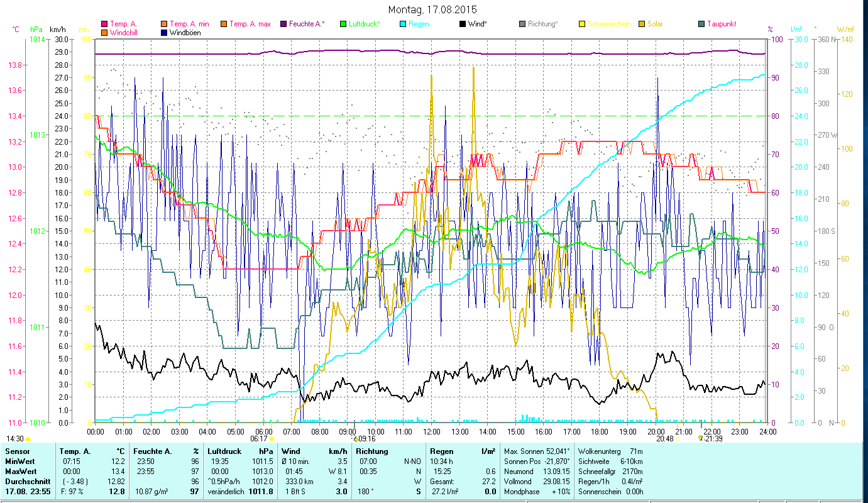Click the sunset icon next to 20:48

(678, 439)
